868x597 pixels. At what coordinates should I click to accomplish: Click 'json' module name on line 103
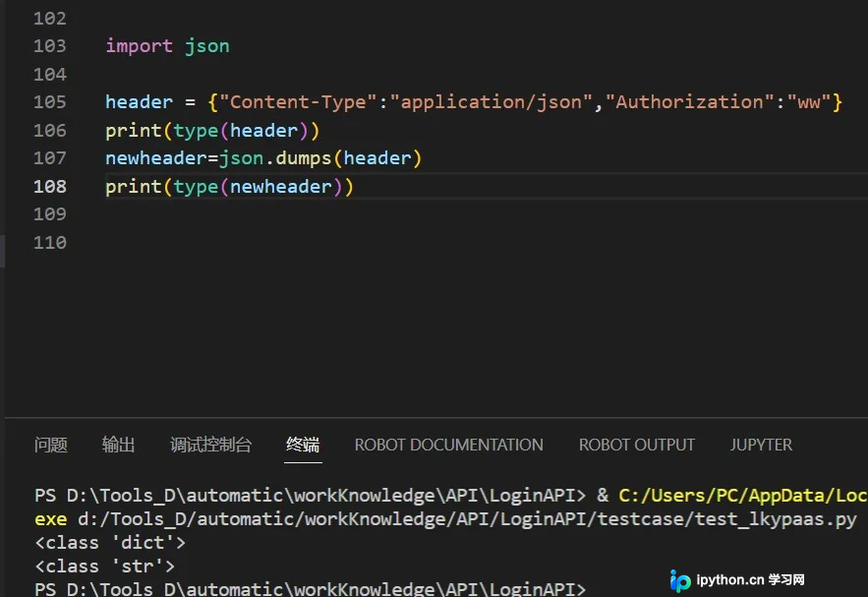click(x=207, y=46)
